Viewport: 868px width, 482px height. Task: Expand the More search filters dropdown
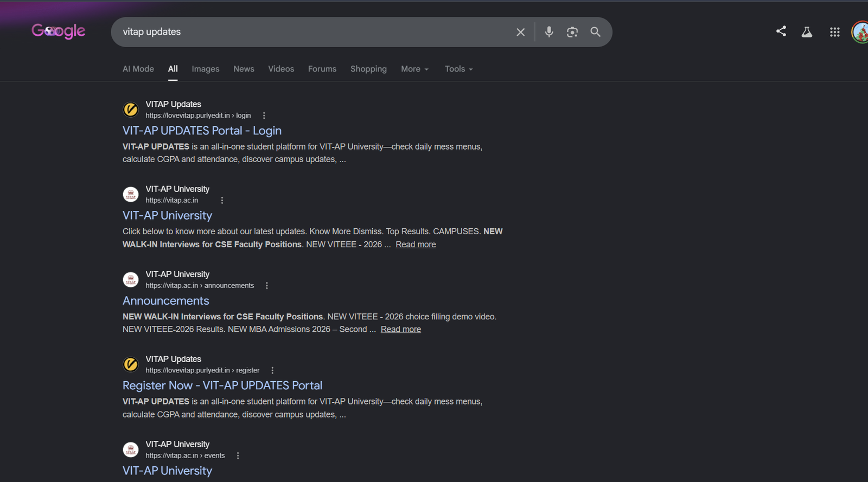(x=415, y=69)
